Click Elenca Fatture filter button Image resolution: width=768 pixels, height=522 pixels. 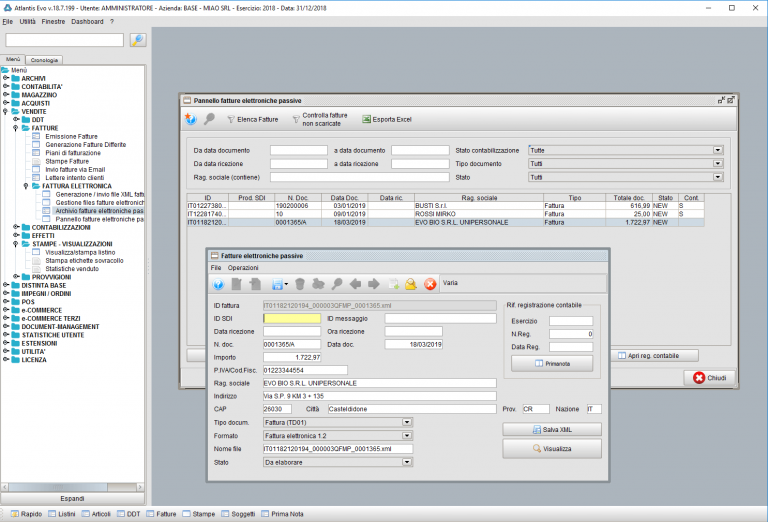click(253, 119)
